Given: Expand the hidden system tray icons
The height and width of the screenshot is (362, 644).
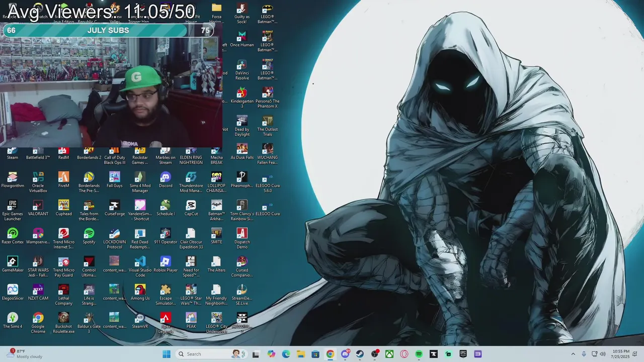Looking at the screenshot, I should pyautogui.click(x=573, y=354).
